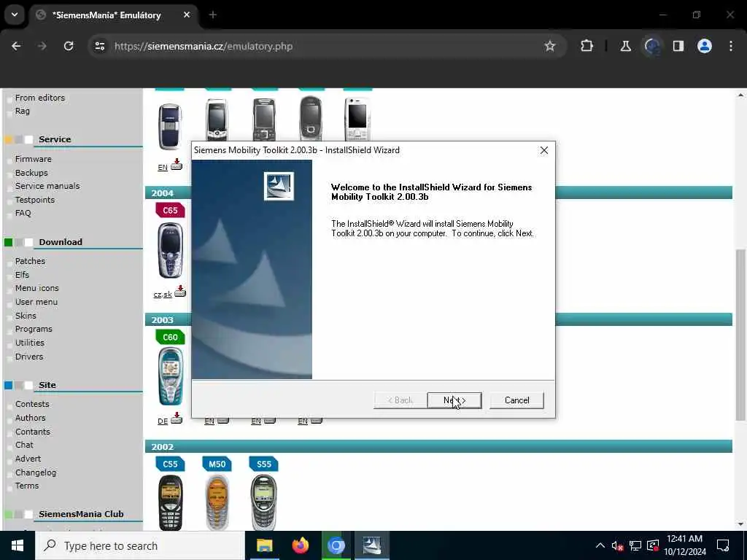Click the C60 phone image
This screenshot has height=560, width=747.
(170, 376)
